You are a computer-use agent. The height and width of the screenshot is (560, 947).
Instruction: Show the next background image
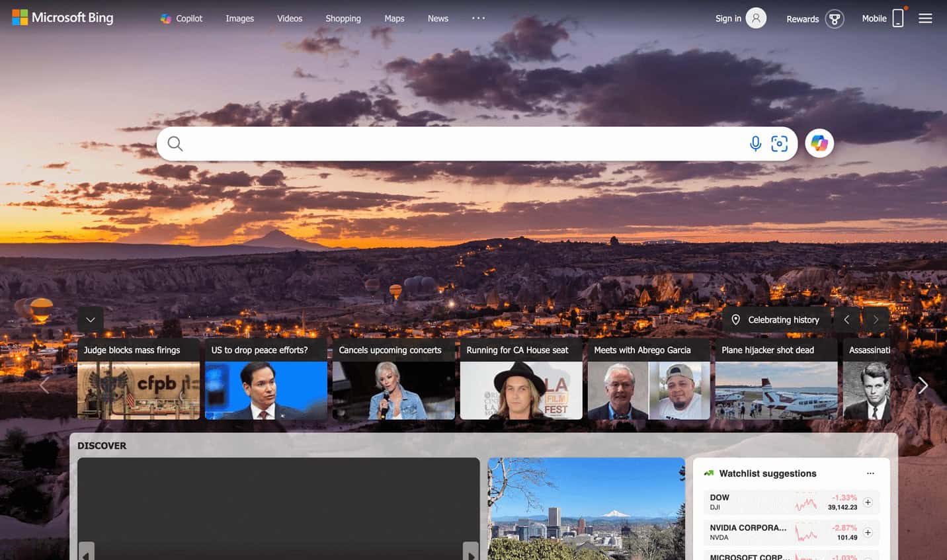[x=876, y=319]
